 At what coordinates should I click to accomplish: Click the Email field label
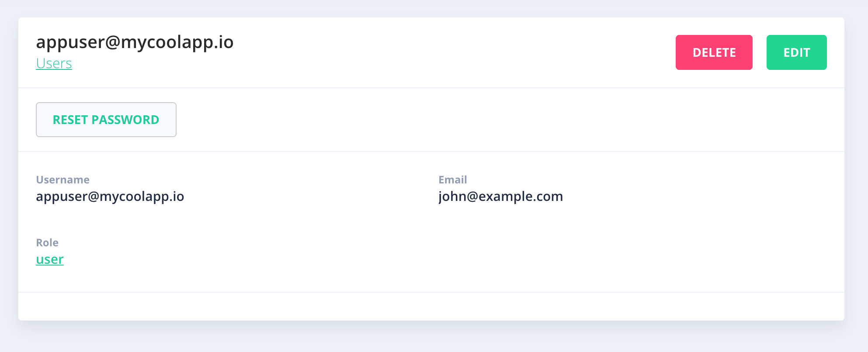pos(453,180)
